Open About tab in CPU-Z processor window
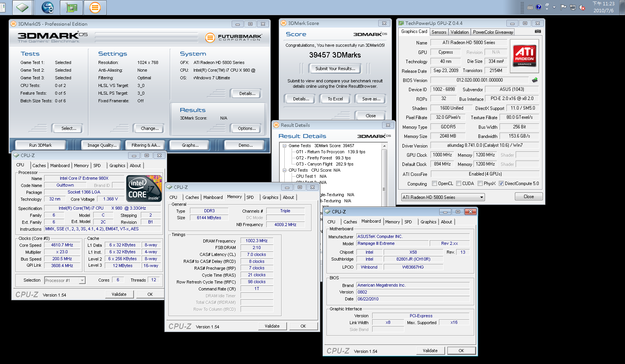Viewport: 625px width, 364px height. (x=135, y=166)
